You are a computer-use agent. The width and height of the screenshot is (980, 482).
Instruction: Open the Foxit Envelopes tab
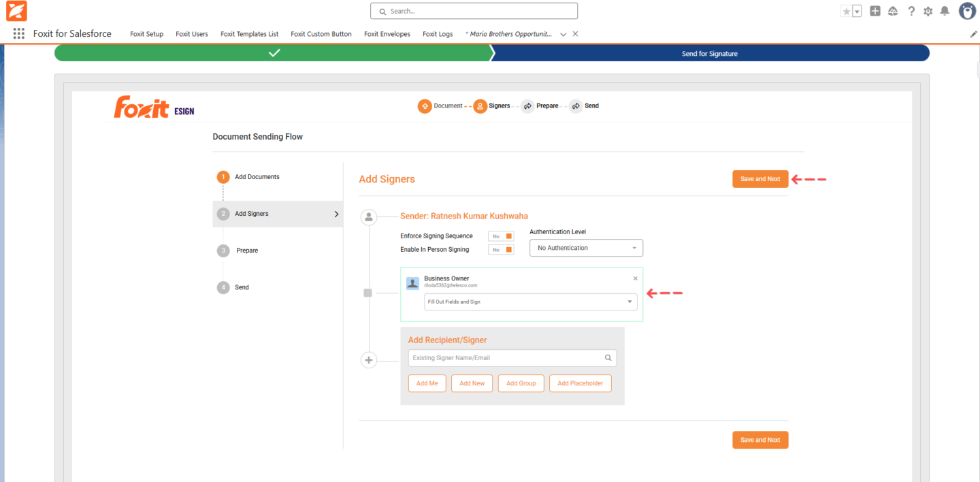point(387,34)
